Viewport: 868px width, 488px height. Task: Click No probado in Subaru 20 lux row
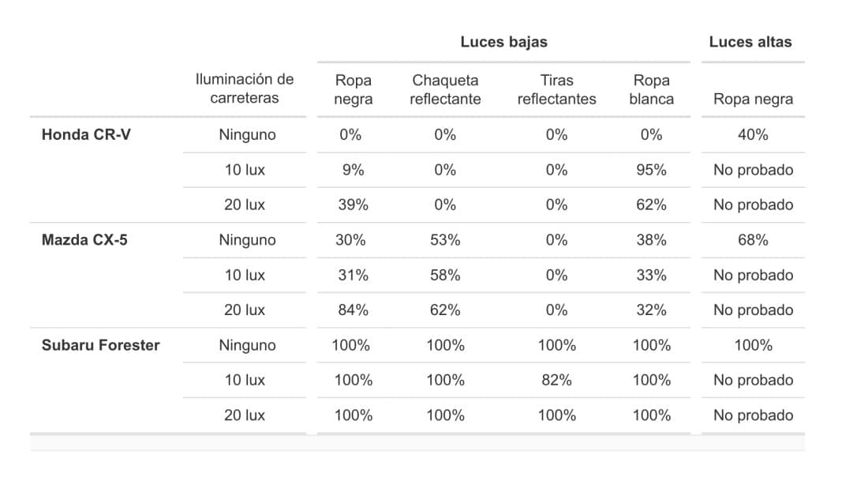coord(753,415)
